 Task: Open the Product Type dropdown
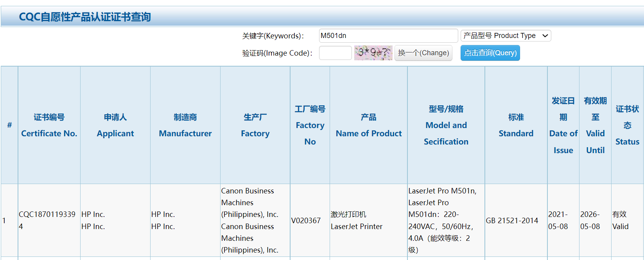click(x=506, y=36)
